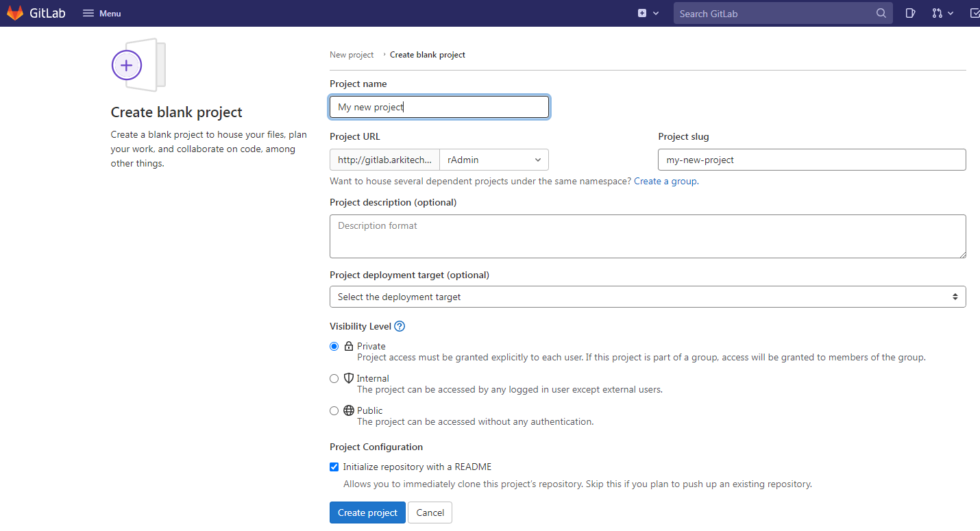Click the search magnifier icon
The height and width of the screenshot is (531, 980).
tap(881, 12)
